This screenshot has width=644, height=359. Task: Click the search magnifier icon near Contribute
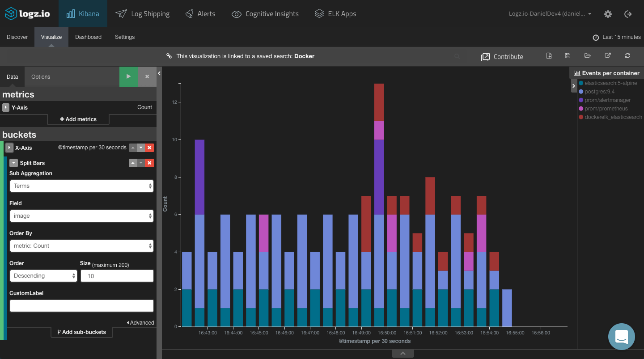click(457, 56)
